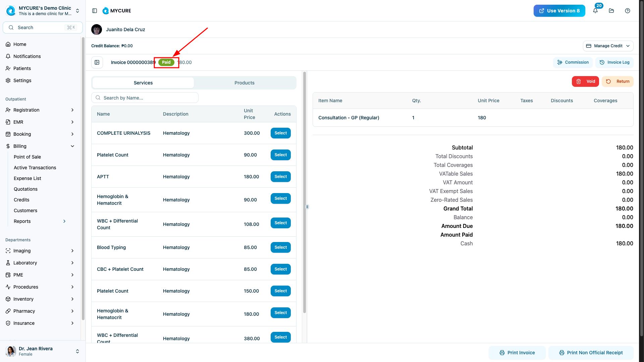Open the Invoice Log
This screenshot has width=644, height=362.
coord(614,62)
